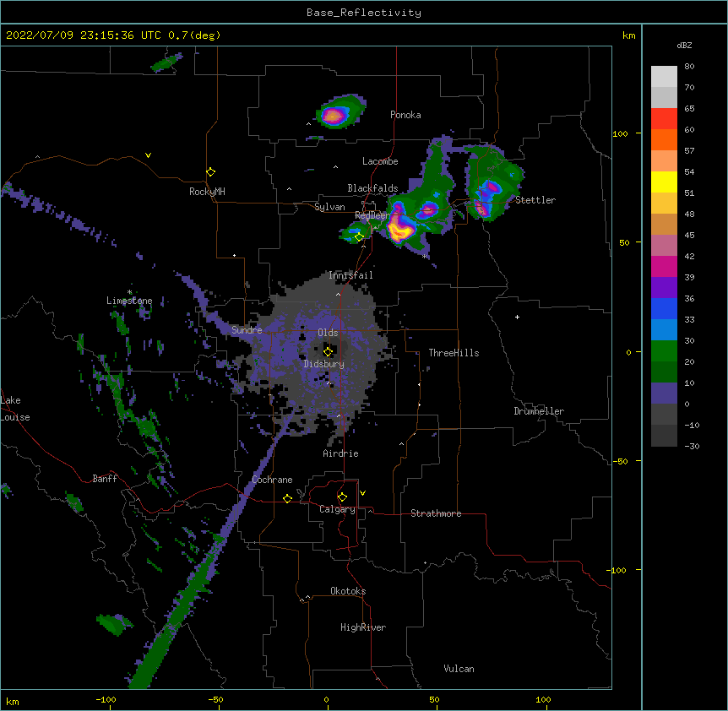Click the purple swatch at 10 dBZ
The image size is (728, 711).
[664, 393]
